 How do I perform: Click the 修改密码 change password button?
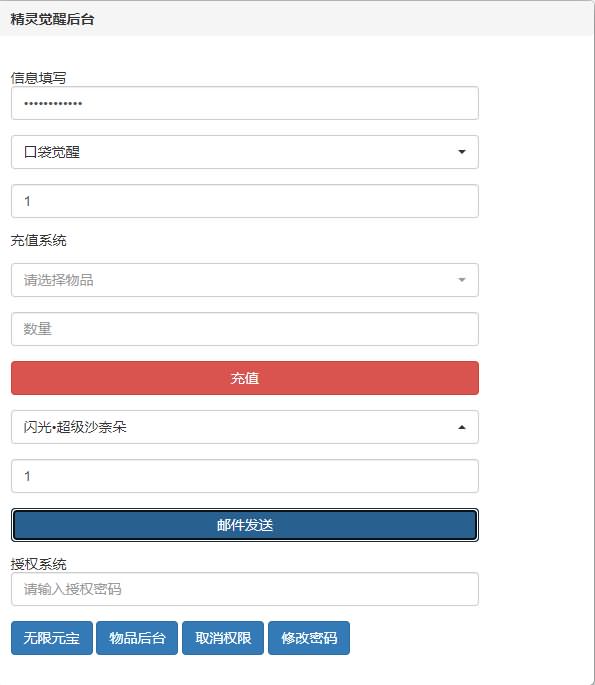[309, 638]
